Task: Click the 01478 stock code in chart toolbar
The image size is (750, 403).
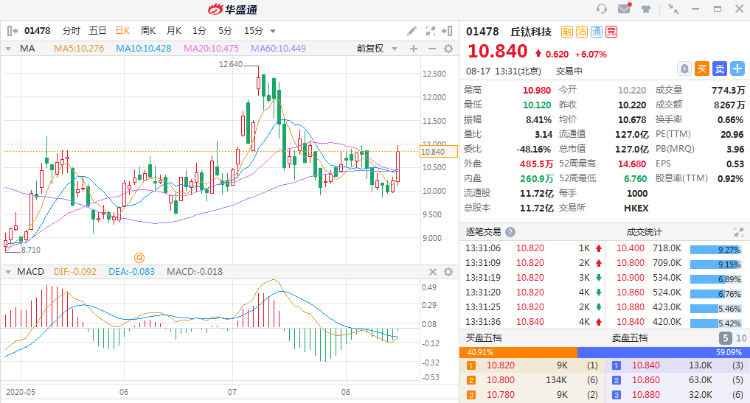Action: [x=37, y=31]
